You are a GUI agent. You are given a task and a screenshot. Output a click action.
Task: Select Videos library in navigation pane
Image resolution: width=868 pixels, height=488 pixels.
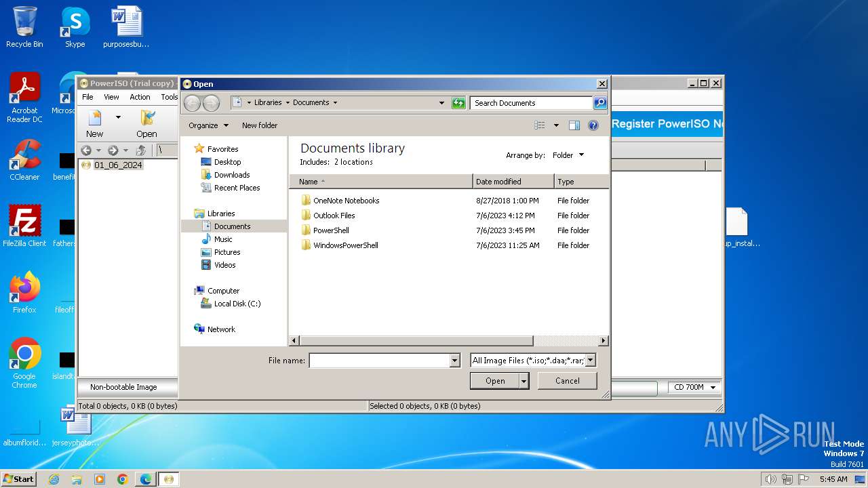pos(224,265)
